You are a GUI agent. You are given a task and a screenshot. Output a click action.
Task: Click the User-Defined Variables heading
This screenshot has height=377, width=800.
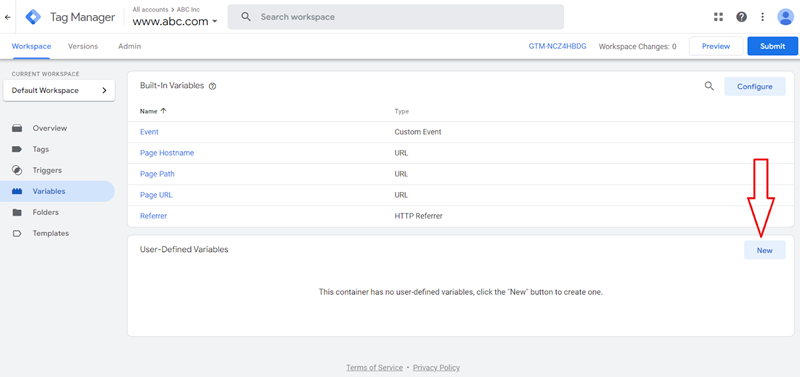point(184,249)
